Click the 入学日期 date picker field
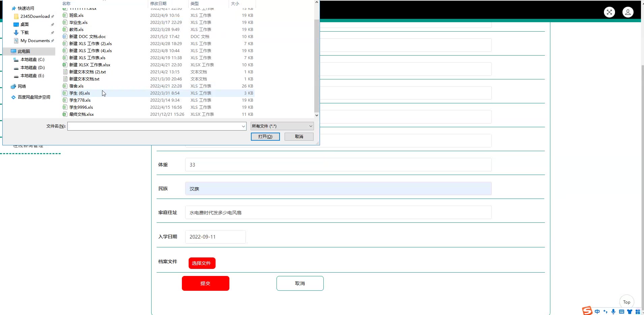 [x=215, y=237]
